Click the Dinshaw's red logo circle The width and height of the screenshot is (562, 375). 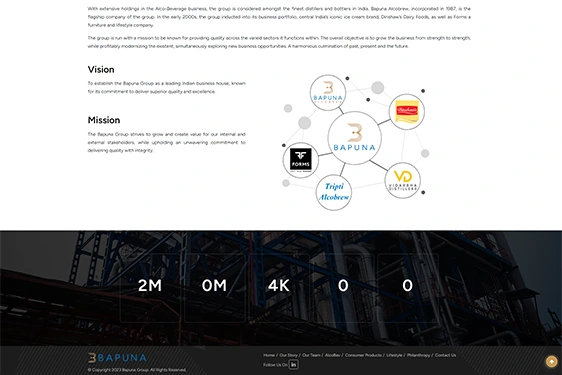(406, 112)
